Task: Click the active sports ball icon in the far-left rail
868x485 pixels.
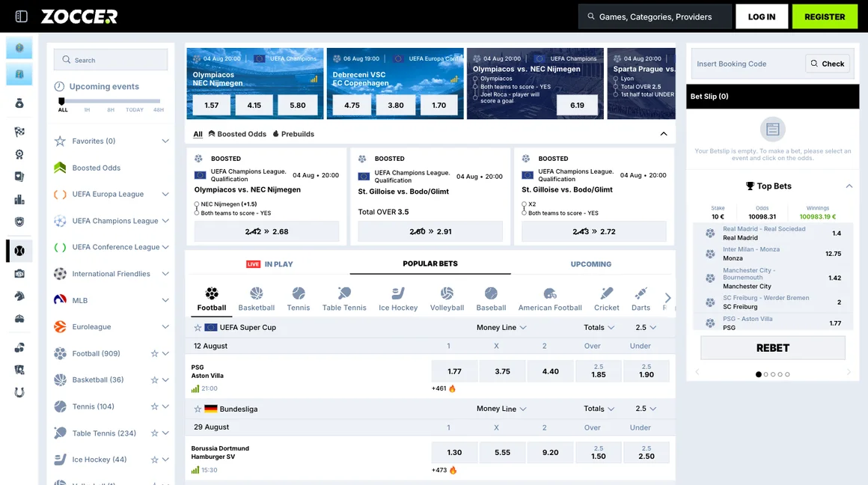Action: (x=19, y=251)
